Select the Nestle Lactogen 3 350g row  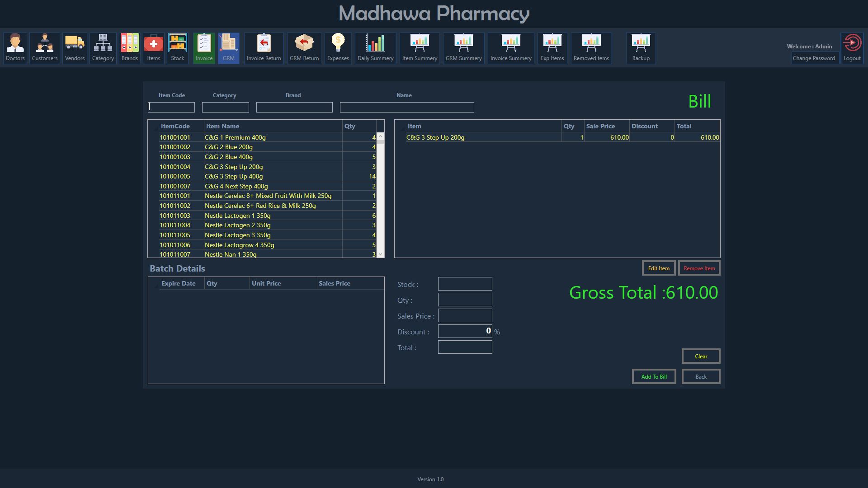click(267, 235)
